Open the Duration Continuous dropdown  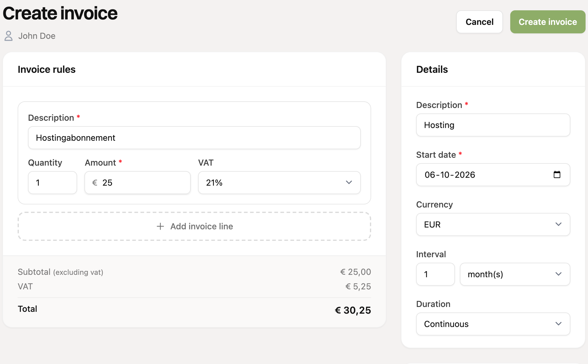pos(493,324)
